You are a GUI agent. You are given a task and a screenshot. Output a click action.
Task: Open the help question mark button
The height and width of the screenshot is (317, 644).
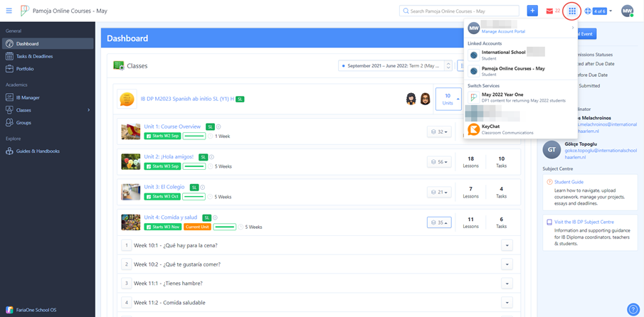633,308
